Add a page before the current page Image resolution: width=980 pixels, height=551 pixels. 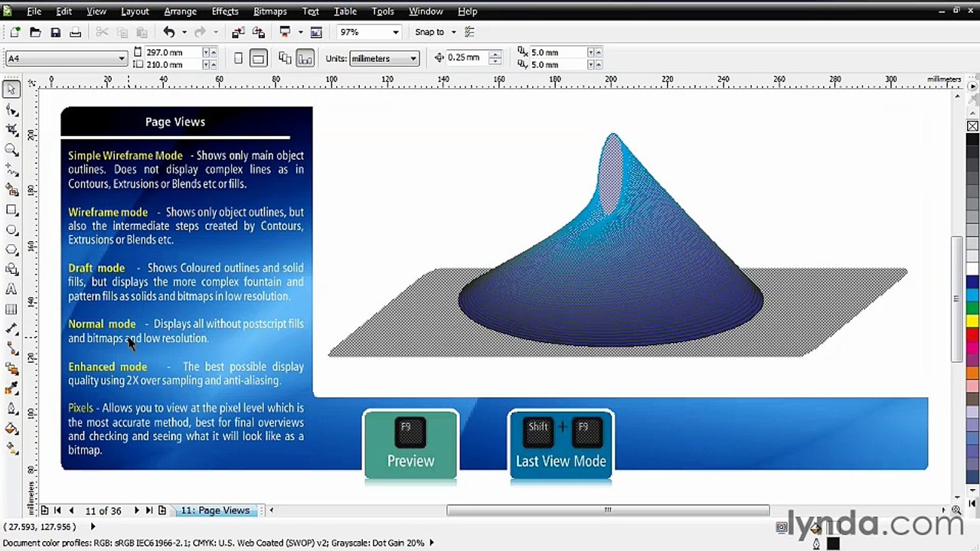coord(44,510)
